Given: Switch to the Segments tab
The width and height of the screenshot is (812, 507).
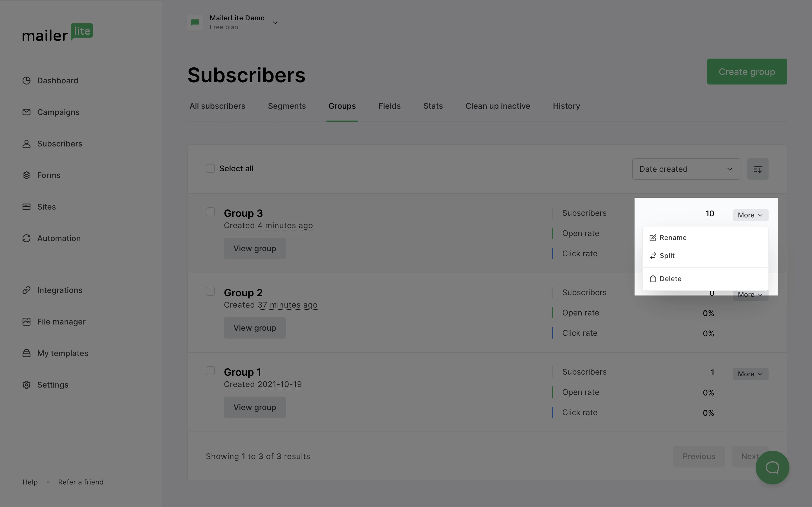Looking at the screenshot, I should pyautogui.click(x=286, y=106).
